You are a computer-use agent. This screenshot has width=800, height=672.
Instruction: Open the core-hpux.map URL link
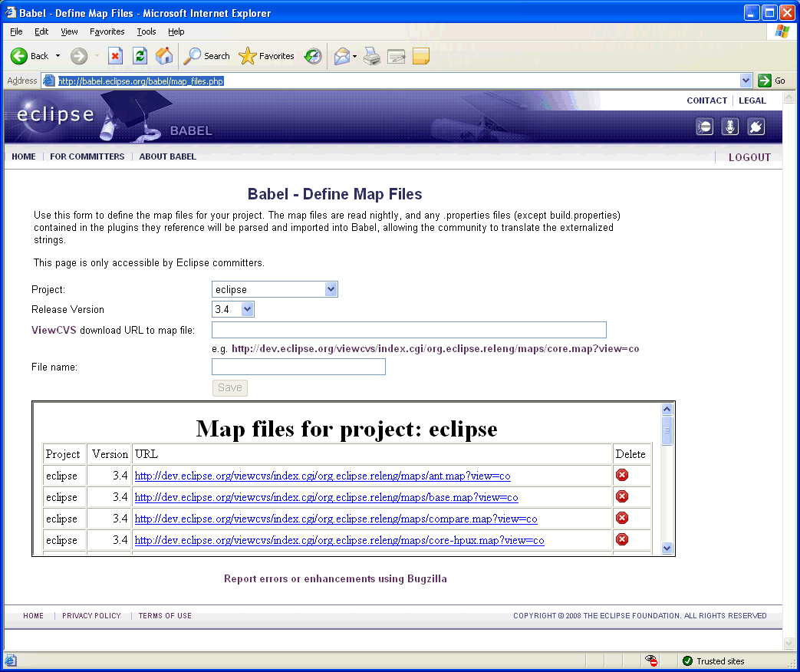pos(339,540)
